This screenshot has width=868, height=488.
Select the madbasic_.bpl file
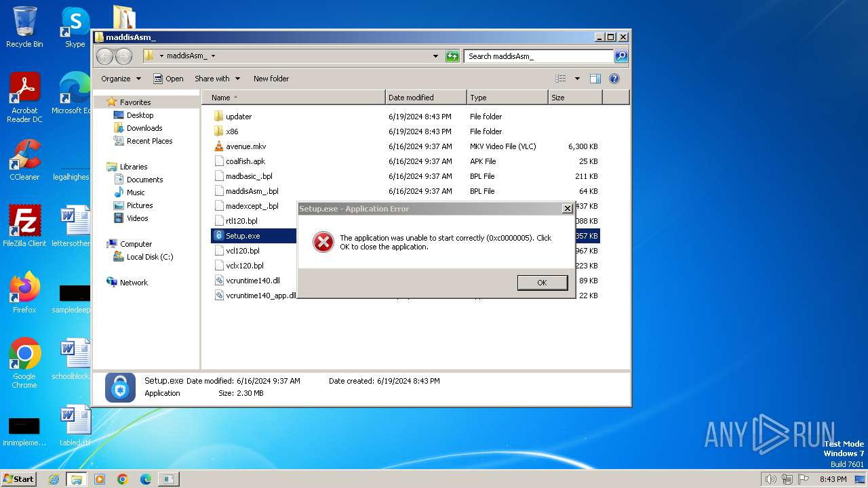click(249, 176)
